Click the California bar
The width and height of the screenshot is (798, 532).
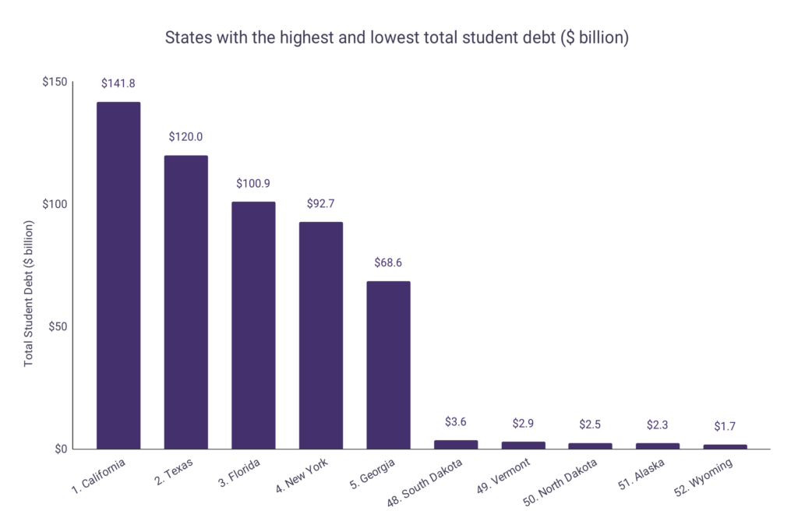(x=118, y=276)
